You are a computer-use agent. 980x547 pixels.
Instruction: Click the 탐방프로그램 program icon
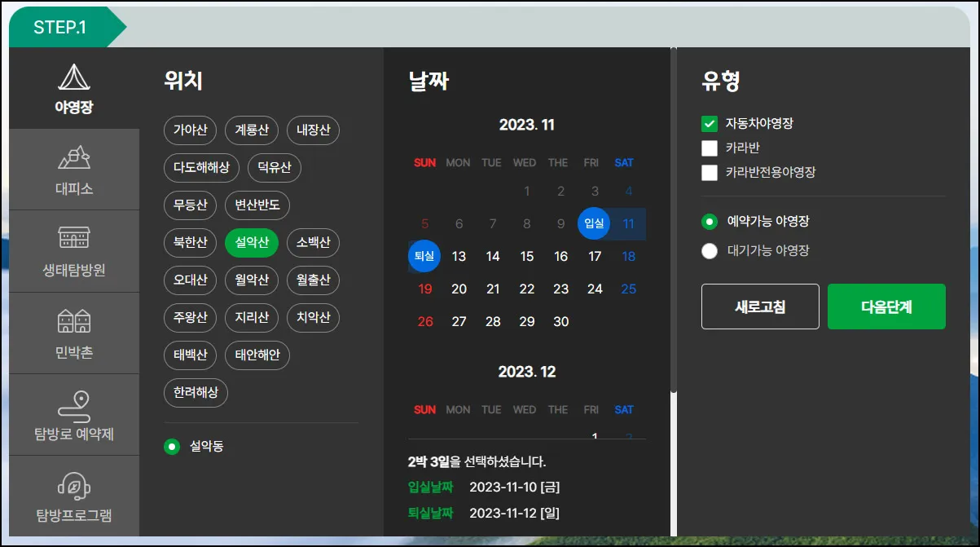click(x=75, y=495)
